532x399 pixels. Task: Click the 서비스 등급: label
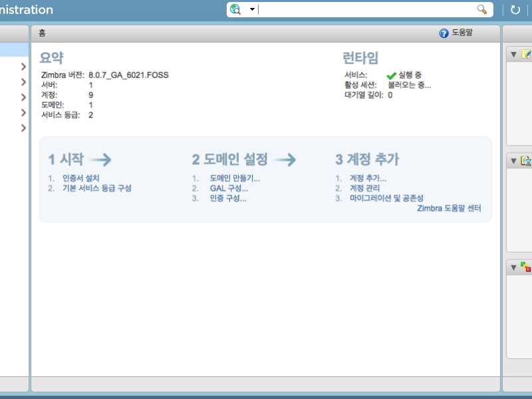click(x=61, y=115)
